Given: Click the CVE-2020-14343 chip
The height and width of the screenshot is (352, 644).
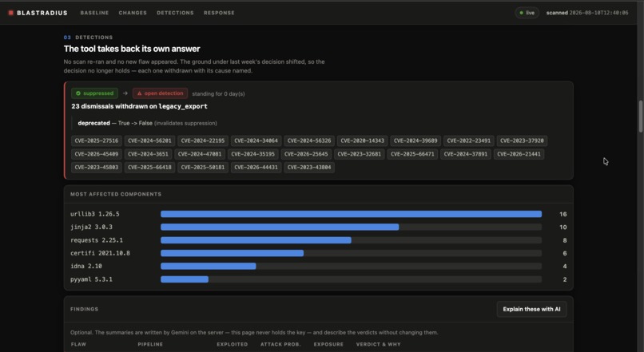Looking at the screenshot, I should pyautogui.click(x=362, y=140).
